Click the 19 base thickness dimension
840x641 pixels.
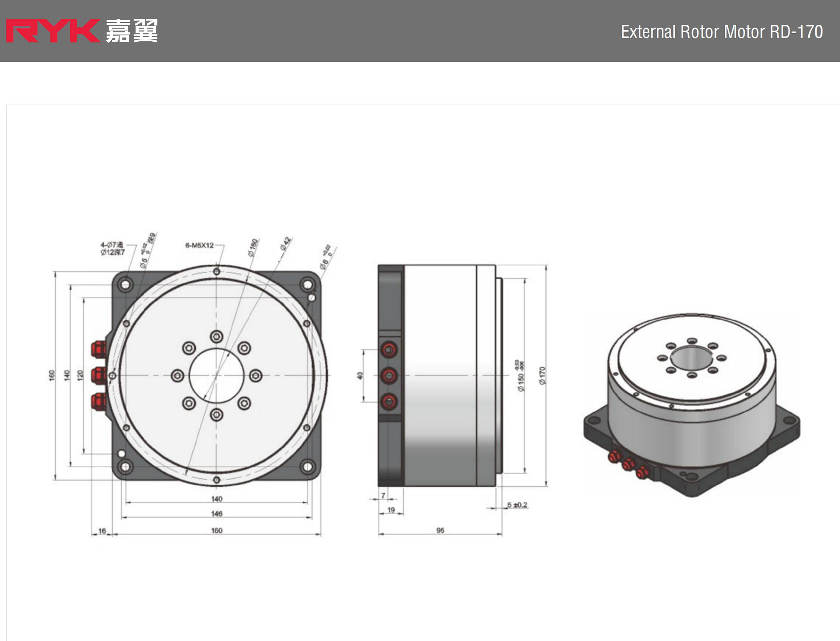click(391, 510)
